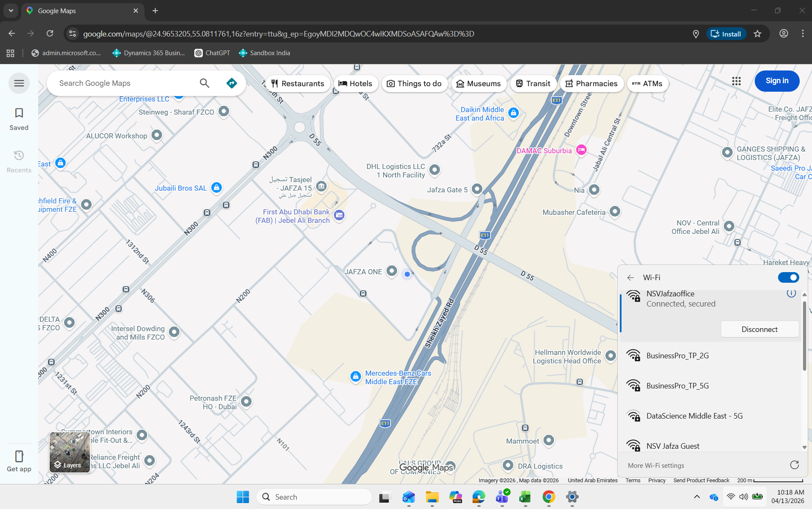Image resolution: width=812 pixels, height=509 pixels.
Task: Show Museums on the map
Action: tap(478, 84)
